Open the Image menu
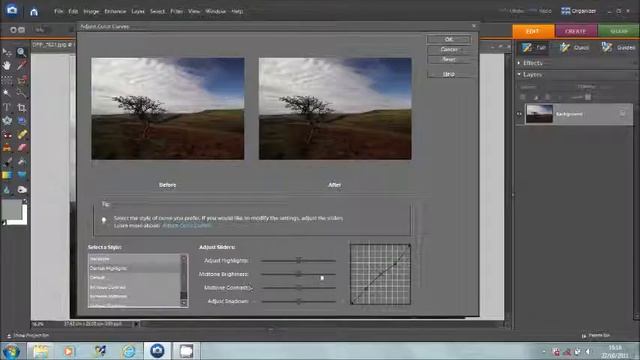Viewport: 640px width, 360px height. click(x=91, y=11)
